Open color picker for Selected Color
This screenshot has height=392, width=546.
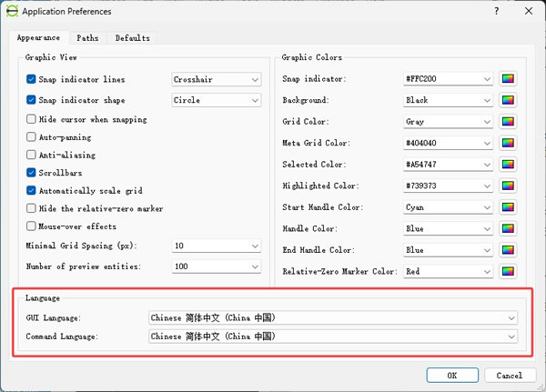(x=508, y=165)
